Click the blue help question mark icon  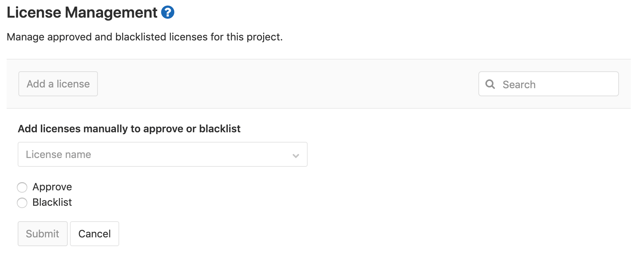click(x=168, y=12)
